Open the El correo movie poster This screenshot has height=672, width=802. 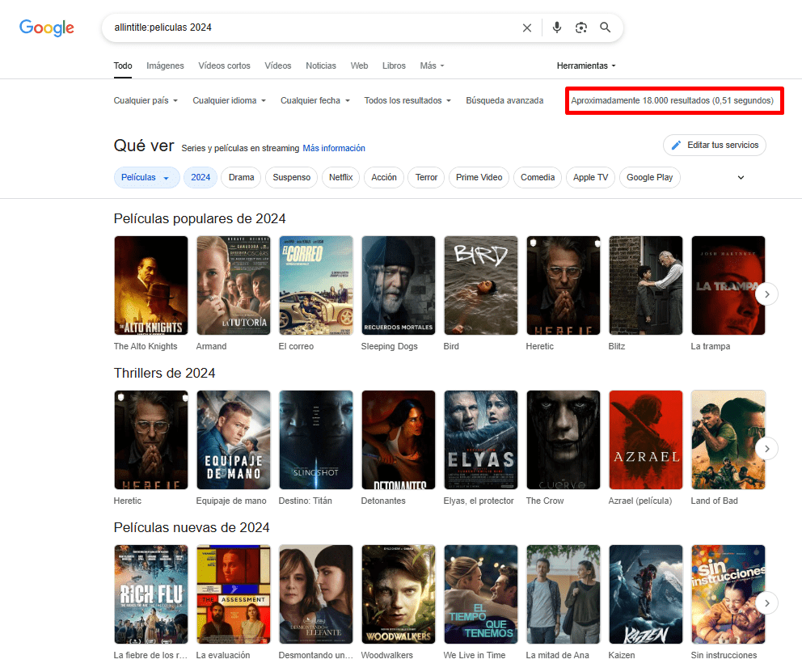316,285
